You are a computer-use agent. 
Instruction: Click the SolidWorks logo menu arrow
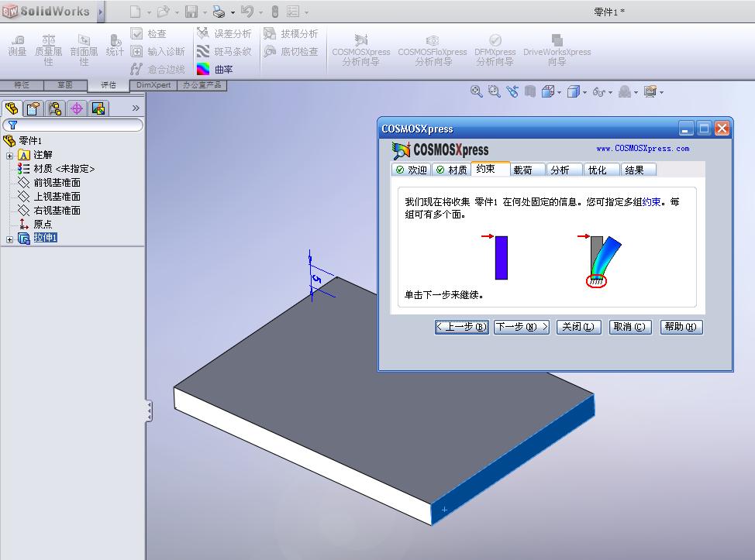coord(101,12)
